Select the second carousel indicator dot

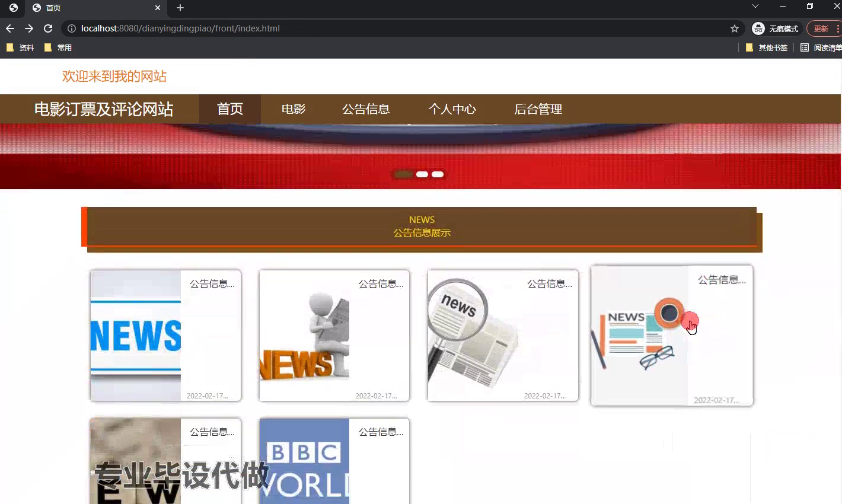tap(422, 174)
